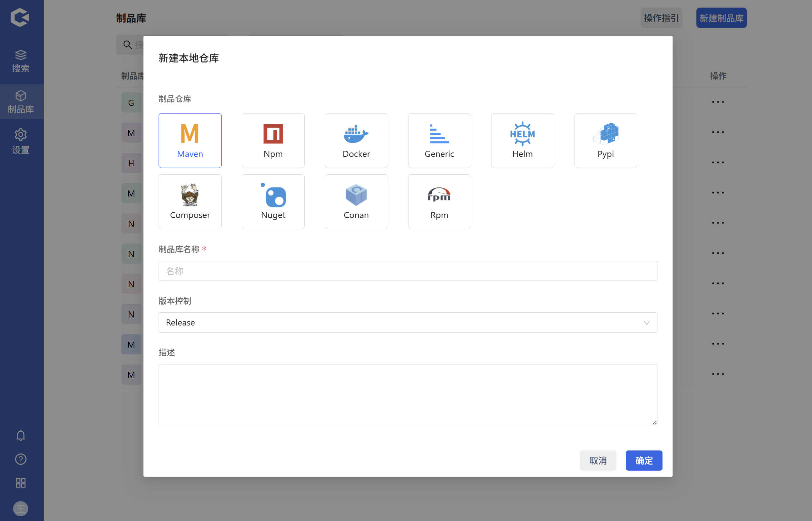Choose the Generic repository type
The height and width of the screenshot is (521, 812).
tap(439, 140)
